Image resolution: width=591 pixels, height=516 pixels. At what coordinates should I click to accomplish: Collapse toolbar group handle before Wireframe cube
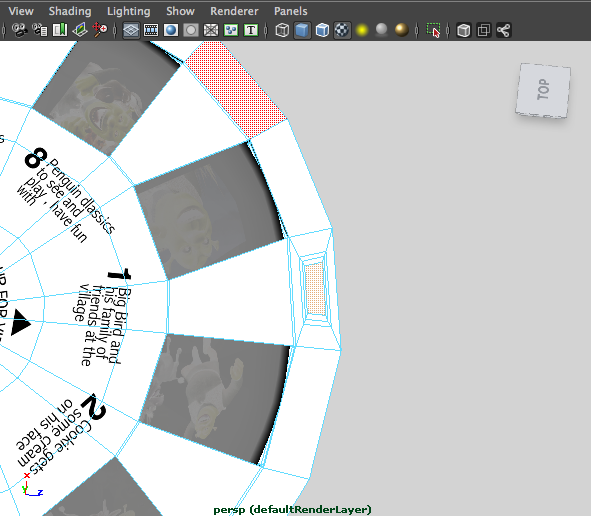click(266, 30)
